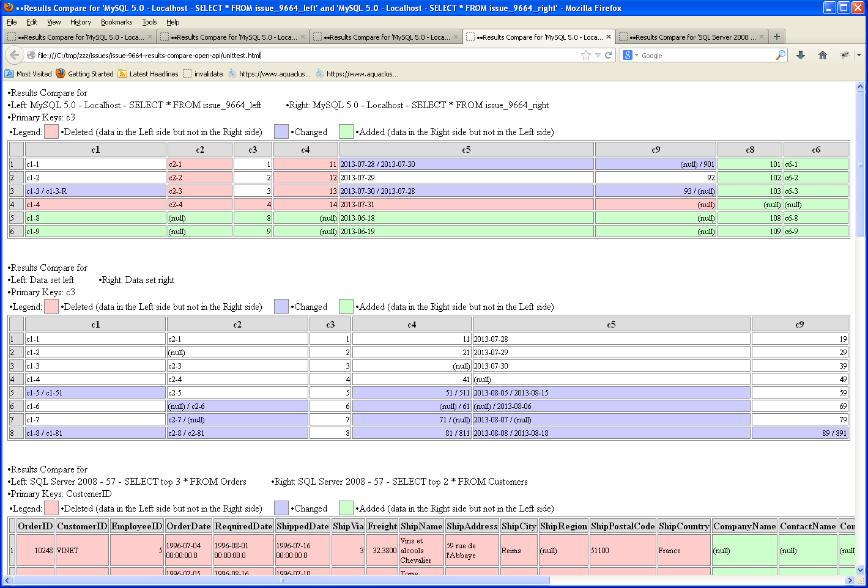The height and width of the screenshot is (588, 868).
Task: Click the browser Back arrow button
Action: 15,55
